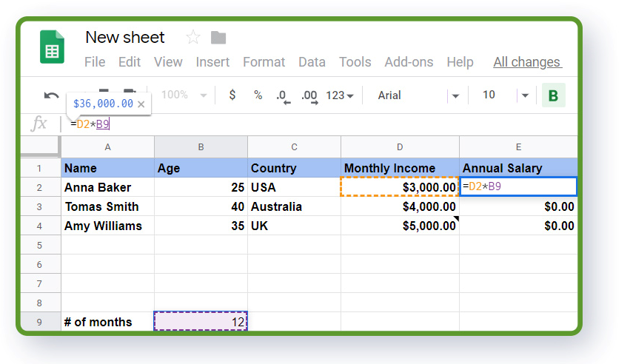Screen dimensions: 630x364
Task: Increase decimal places icon
Action: click(309, 97)
